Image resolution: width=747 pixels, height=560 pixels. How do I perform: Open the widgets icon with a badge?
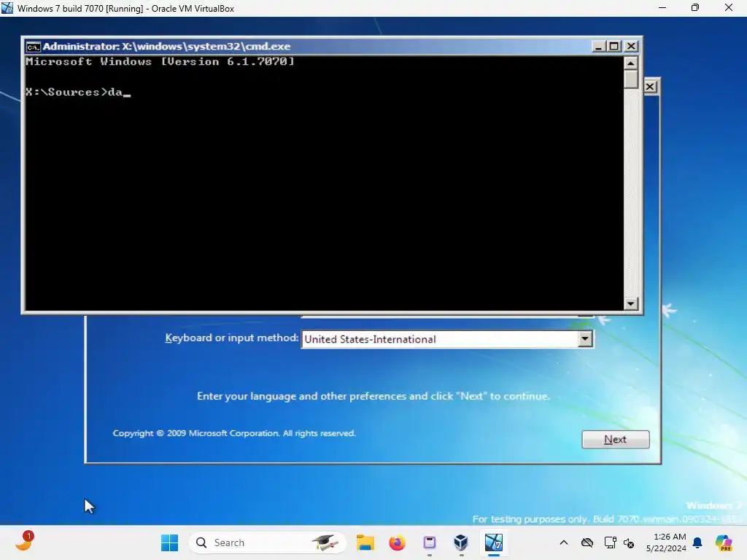click(25, 542)
